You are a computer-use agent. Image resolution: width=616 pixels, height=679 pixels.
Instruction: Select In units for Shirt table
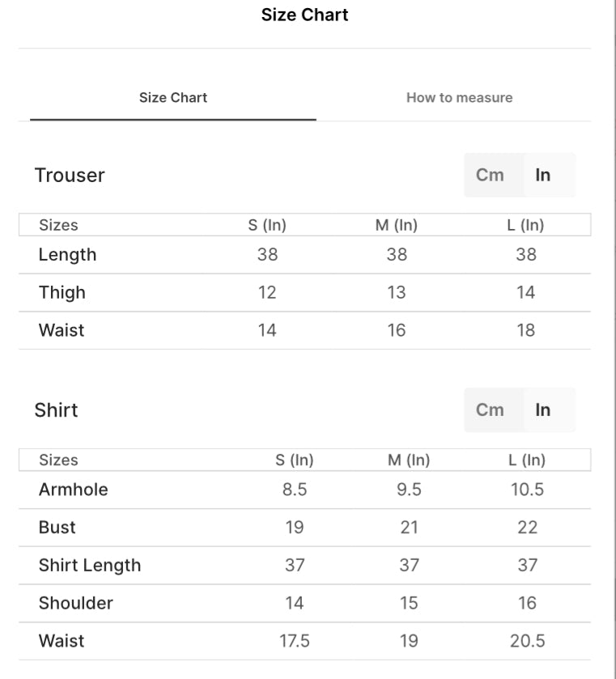coord(542,410)
